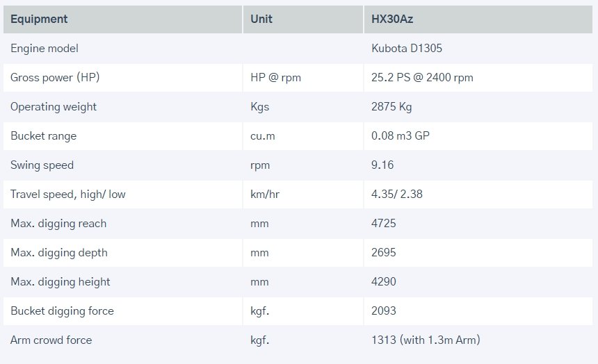Viewport: 598px width, 364px height.
Task: Click the Max. digging depth label
Action: (59, 253)
